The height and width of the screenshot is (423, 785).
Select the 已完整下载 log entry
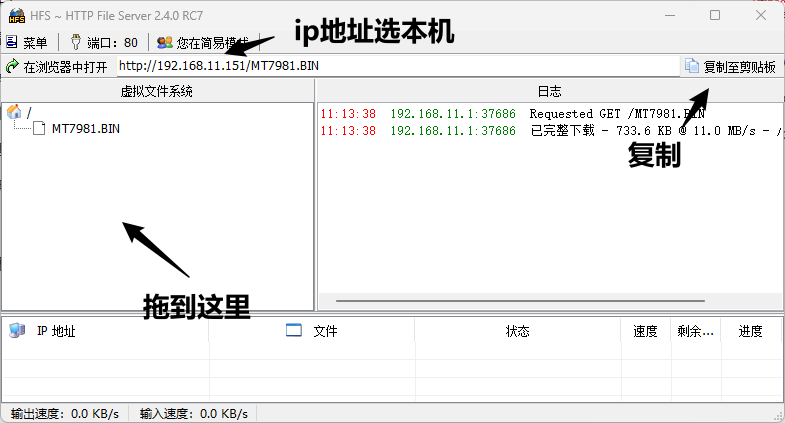600,131
